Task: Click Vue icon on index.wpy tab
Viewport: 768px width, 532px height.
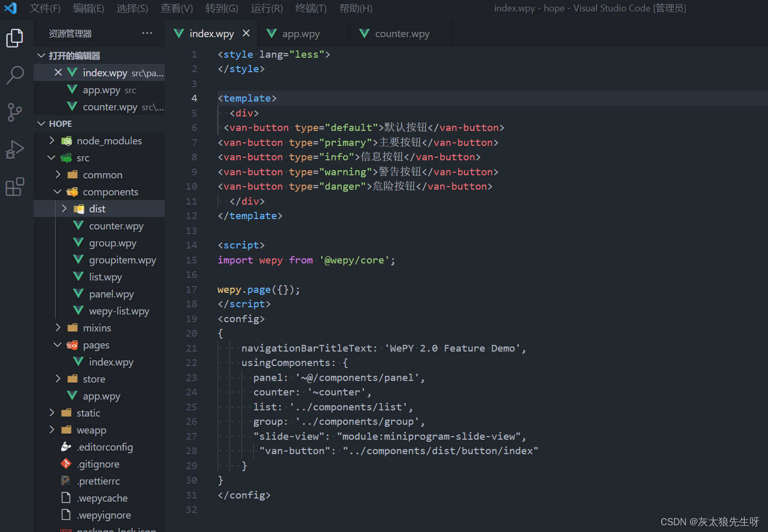Action: point(179,34)
